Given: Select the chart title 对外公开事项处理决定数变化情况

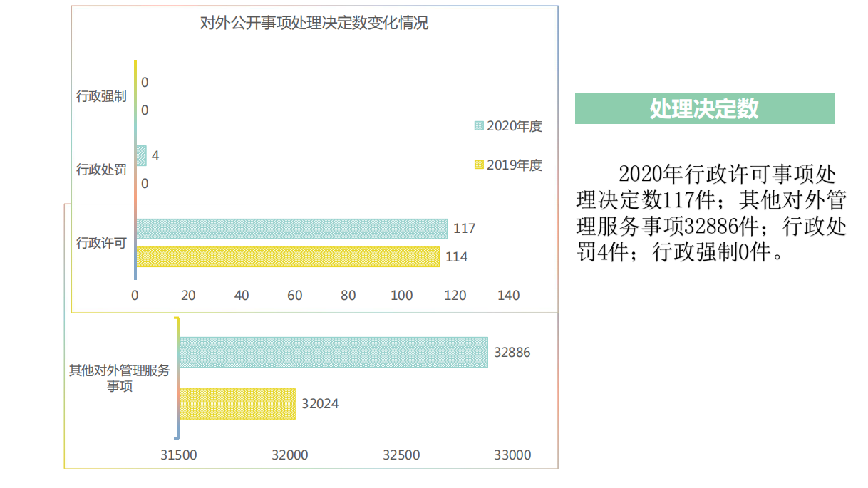Looking at the screenshot, I should coord(314,23).
